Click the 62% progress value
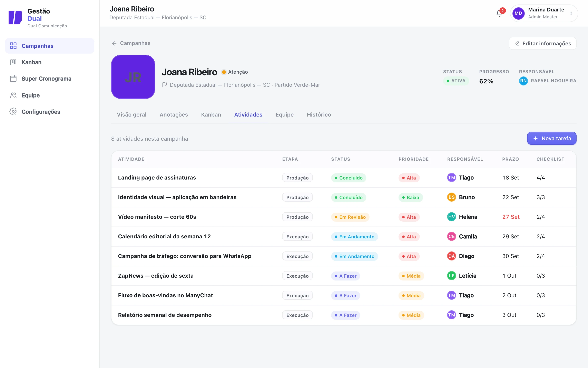The image size is (588, 368). (486, 81)
